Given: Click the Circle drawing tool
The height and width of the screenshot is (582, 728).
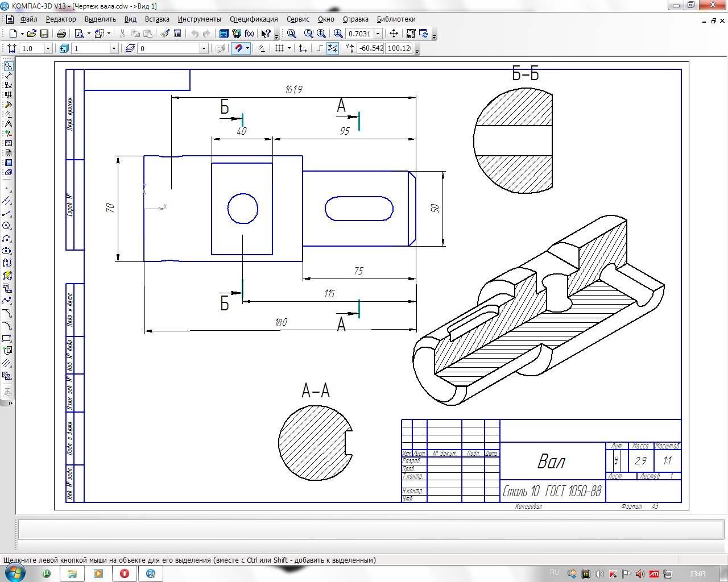Looking at the screenshot, I should pyautogui.click(x=7, y=226).
